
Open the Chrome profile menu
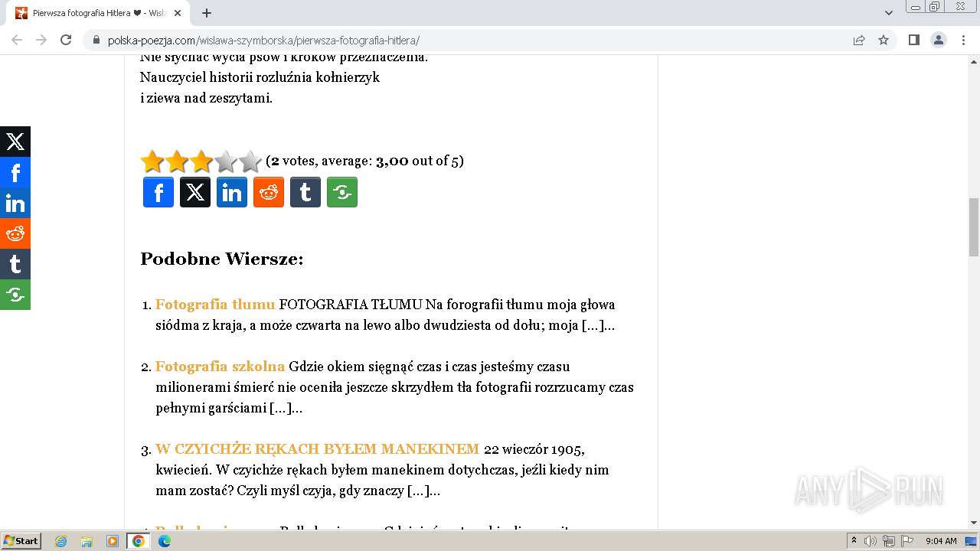(x=939, y=40)
